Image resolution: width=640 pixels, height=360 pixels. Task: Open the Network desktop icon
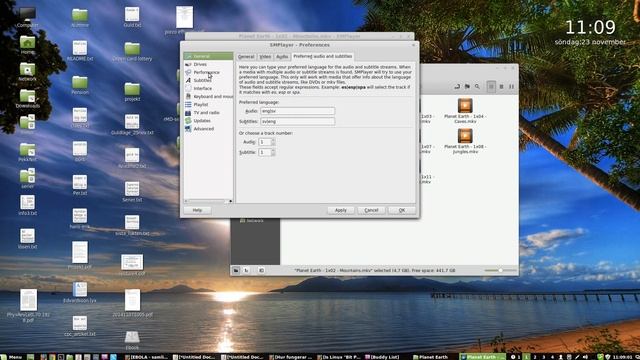tap(27, 72)
